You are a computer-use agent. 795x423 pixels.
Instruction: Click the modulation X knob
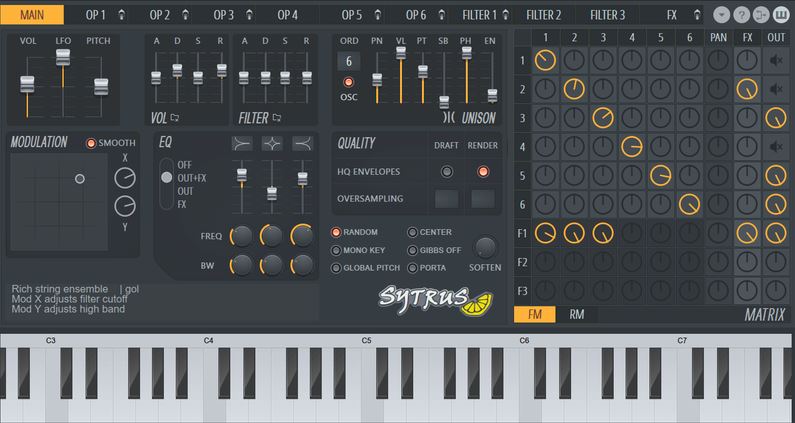tap(125, 179)
